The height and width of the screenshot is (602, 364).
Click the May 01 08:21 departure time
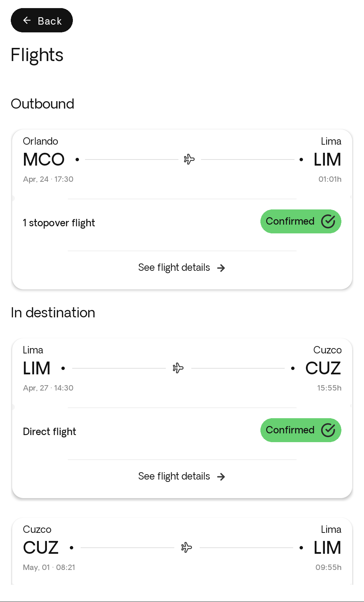point(49,567)
